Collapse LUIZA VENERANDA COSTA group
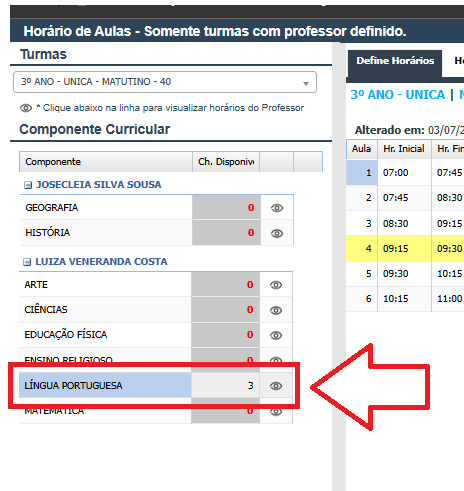The image size is (464, 491). tap(27, 262)
